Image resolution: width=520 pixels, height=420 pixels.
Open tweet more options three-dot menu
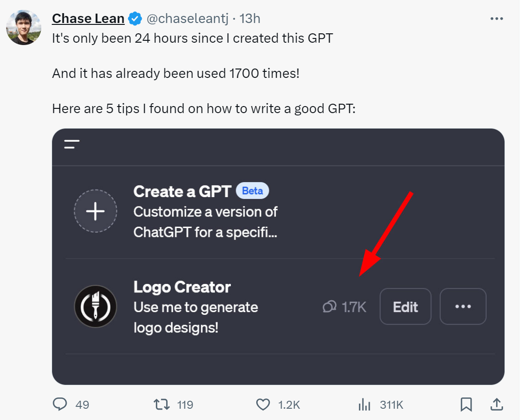[497, 19]
